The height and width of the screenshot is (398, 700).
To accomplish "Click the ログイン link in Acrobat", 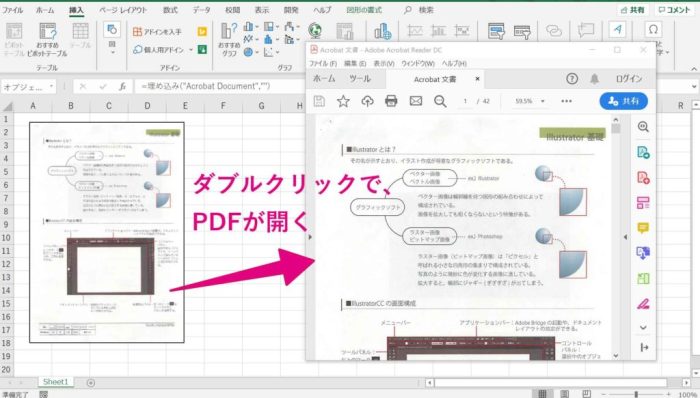I will (x=629, y=79).
